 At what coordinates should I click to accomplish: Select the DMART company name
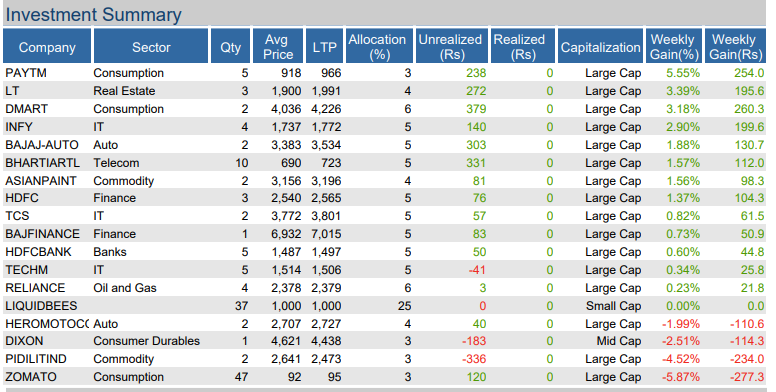point(27,109)
